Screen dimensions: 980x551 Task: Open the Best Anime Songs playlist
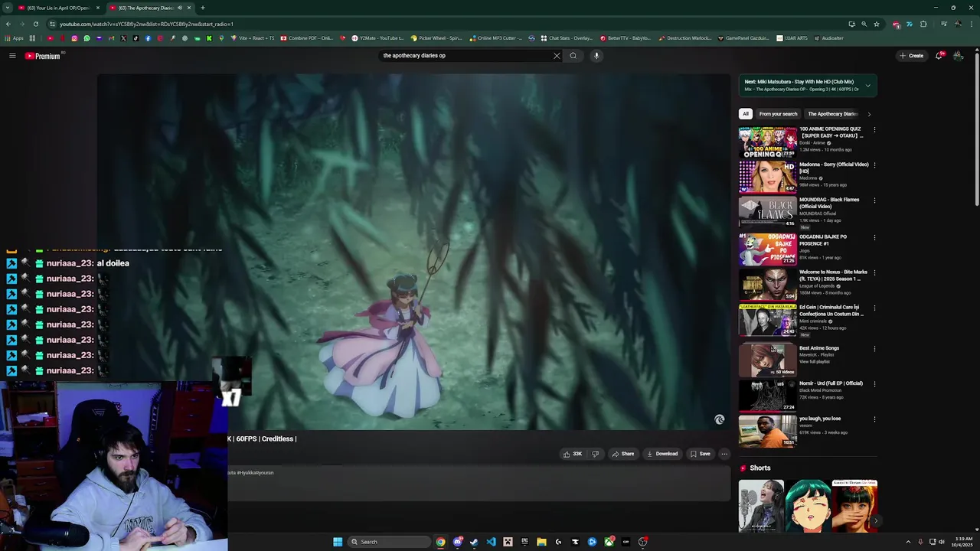tap(808, 360)
